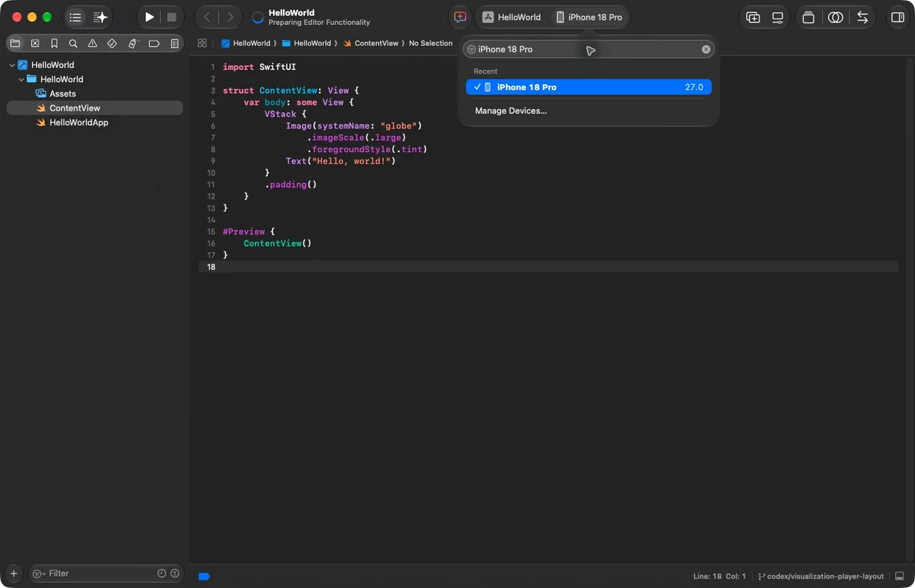Image resolution: width=915 pixels, height=588 pixels.
Task: Open the filter options menu in navigator
Action: (x=39, y=573)
